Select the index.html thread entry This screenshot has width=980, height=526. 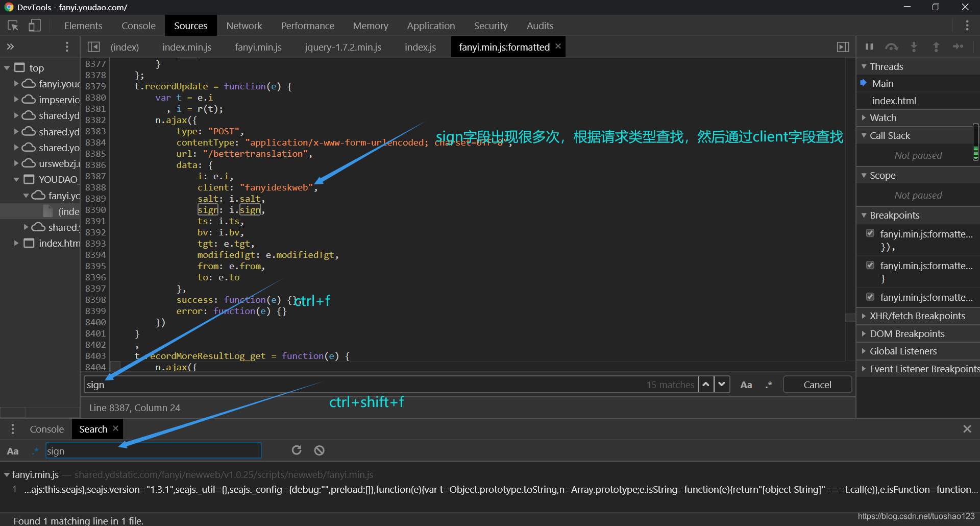(918, 101)
